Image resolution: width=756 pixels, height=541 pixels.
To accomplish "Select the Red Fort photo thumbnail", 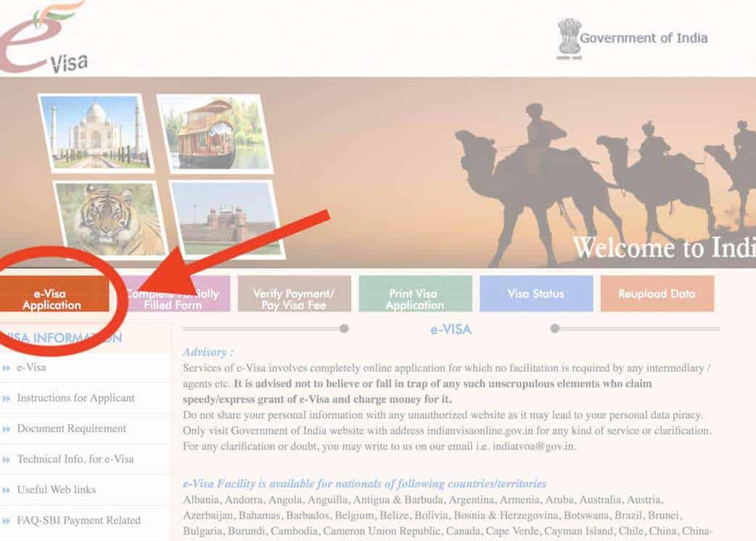I will [227, 220].
